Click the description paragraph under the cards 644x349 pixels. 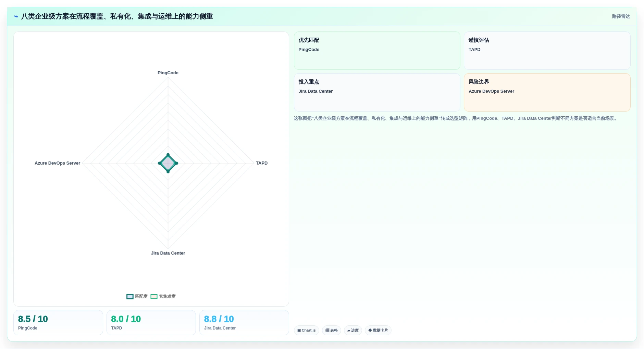pos(456,118)
